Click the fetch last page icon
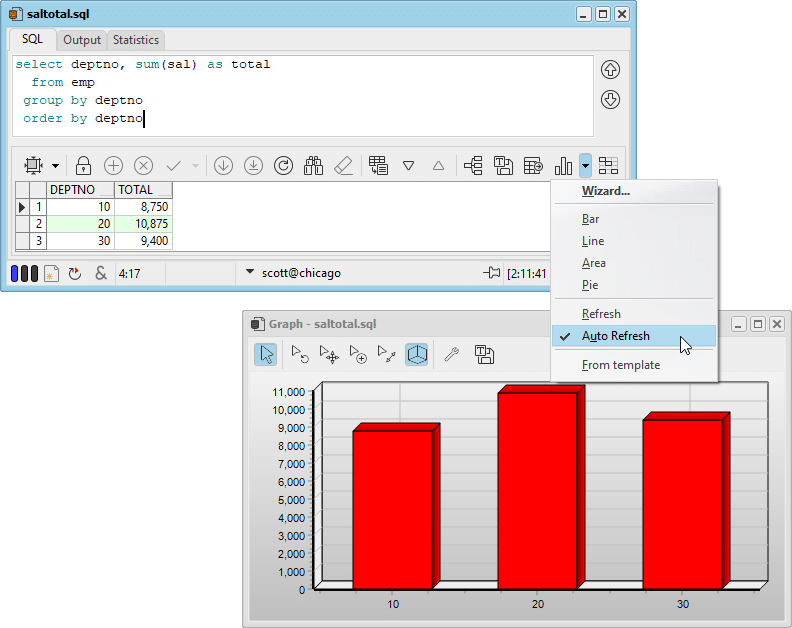 [253, 165]
